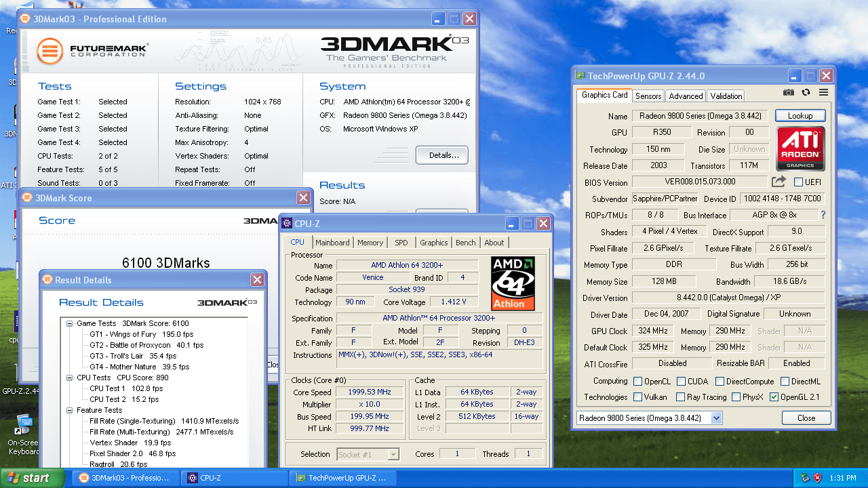
Task: Click Details button in 3DMark03 System
Action: [x=442, y=155]
